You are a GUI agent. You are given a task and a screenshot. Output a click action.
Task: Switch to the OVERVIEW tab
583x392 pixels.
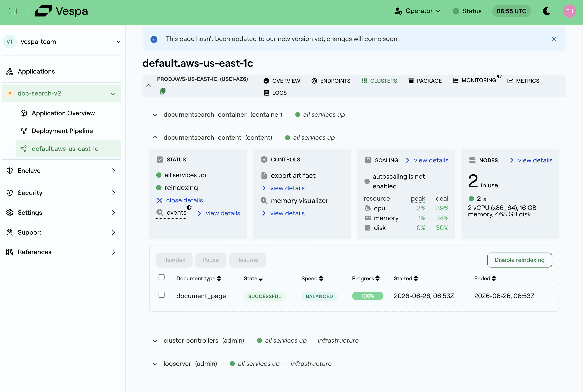click(282, 81)
